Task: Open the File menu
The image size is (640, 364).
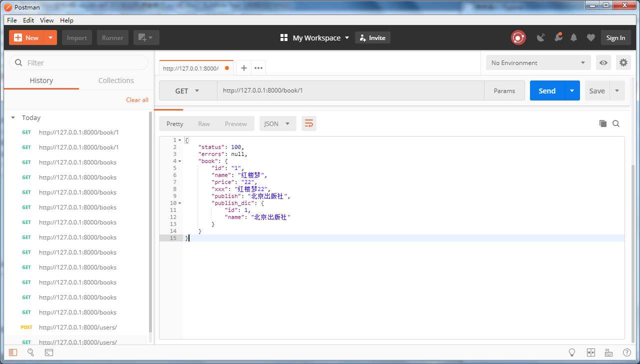Action: [12, 20]
